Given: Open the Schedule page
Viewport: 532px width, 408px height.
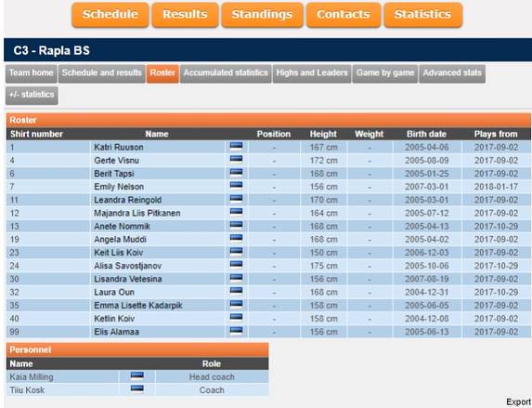Looking at the screenshot, I should tap(110, 15).
